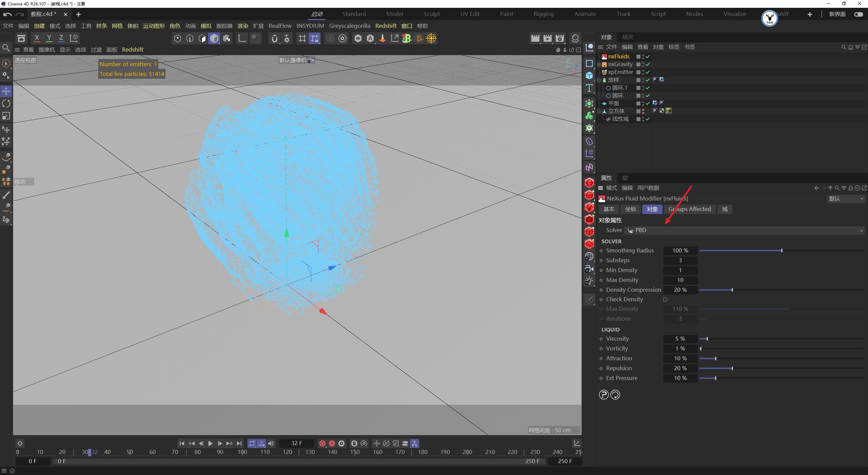
Task: Enable the Check Density checkbox
Action: point(666,299)
